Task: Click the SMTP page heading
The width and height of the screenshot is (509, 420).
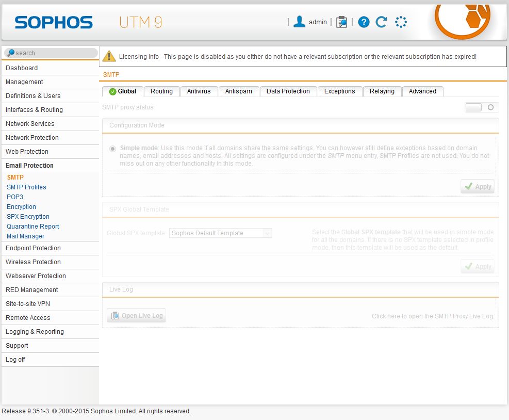Action: tap(111, 75)
